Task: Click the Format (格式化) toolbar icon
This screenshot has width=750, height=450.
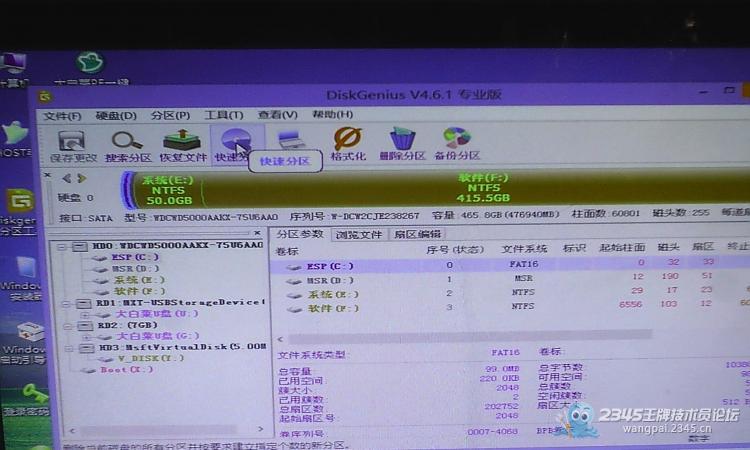Action: [348, 143]
